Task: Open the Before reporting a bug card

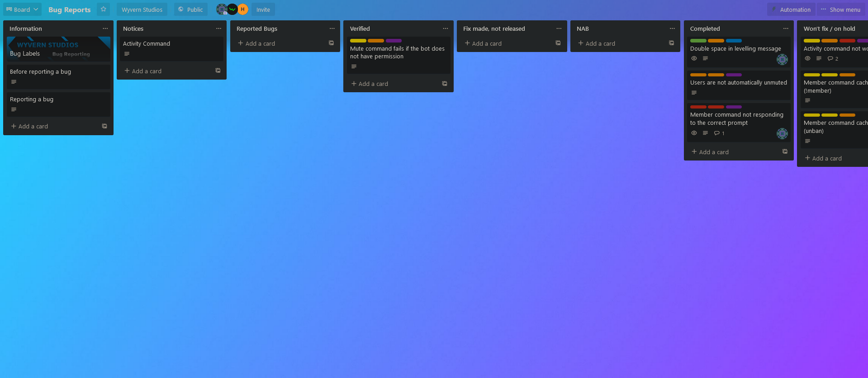Action: click(x=58, y=77)
